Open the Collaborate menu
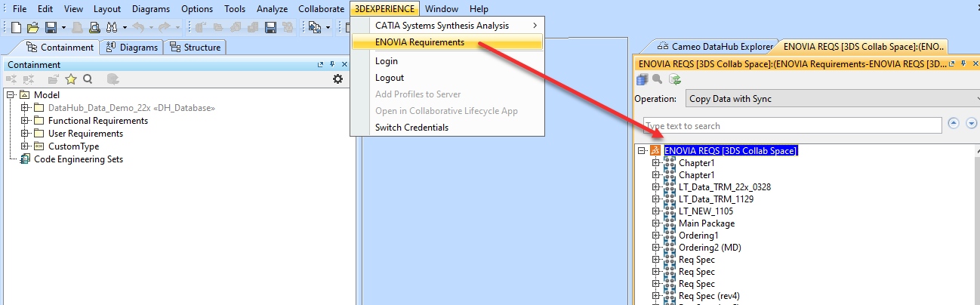This screenshot has width=980, height=305. point(322,8)
